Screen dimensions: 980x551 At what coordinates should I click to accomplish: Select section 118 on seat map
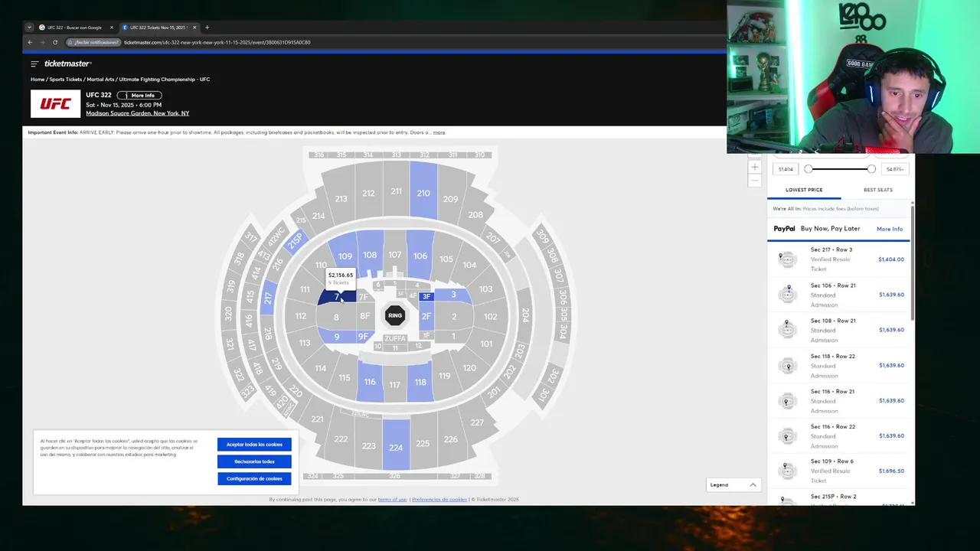pyautogui.click(x=420, y=383)
